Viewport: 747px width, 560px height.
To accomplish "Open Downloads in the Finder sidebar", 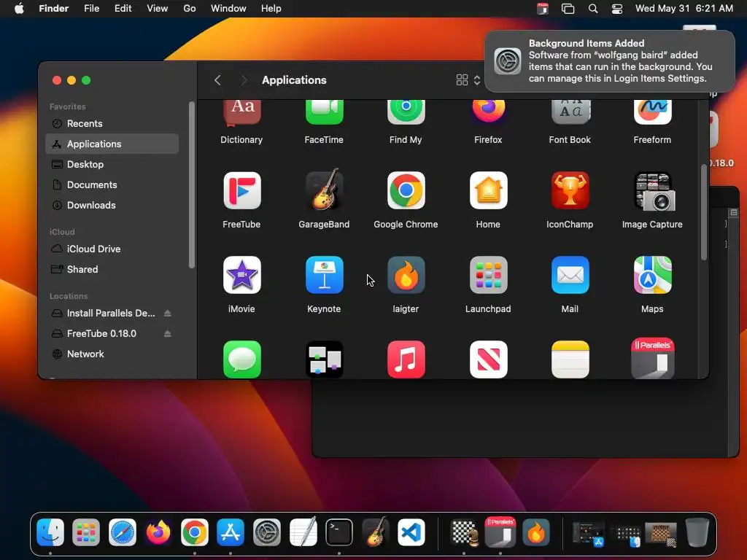I will pyautogui.click(x=112, y=205).
